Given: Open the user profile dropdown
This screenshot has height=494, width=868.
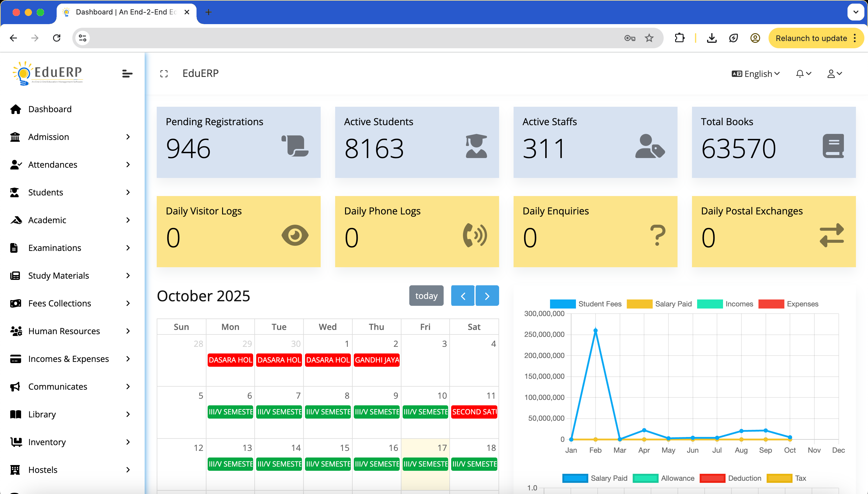Looking at the screenshot, I should pyautogui.click(x=835, y=74).
